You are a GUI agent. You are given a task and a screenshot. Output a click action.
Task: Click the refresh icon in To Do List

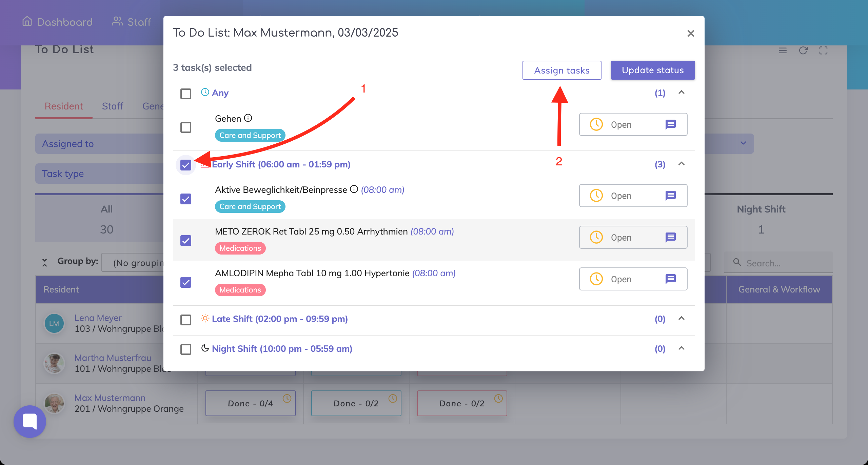[x=803, y=50]
